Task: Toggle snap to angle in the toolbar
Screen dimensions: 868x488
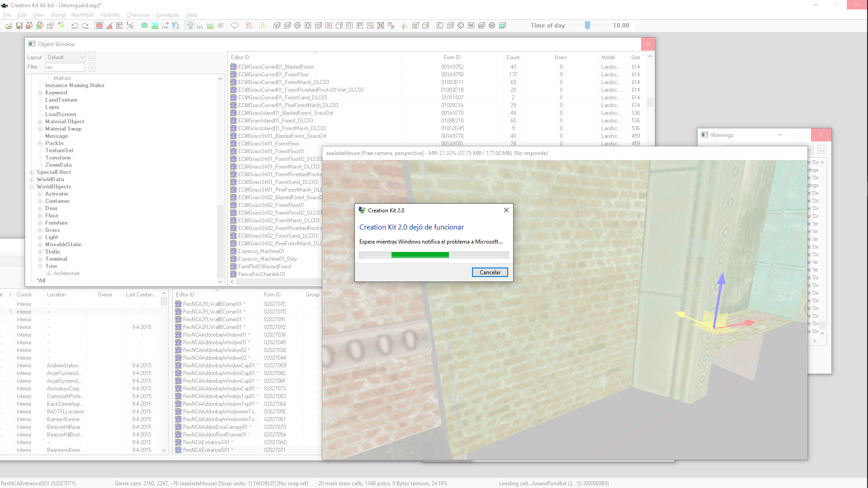Action: point(109,26)
